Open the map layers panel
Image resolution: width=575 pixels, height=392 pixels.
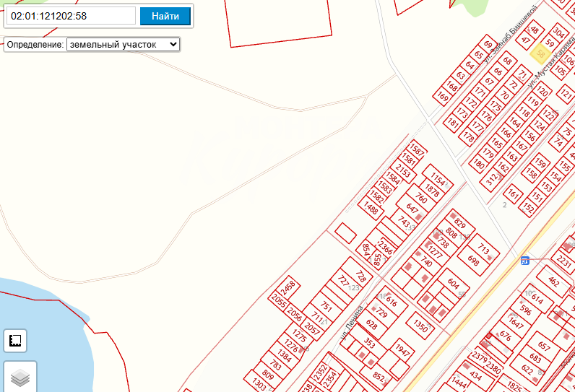pyautogui.click(x=20, y=378)
